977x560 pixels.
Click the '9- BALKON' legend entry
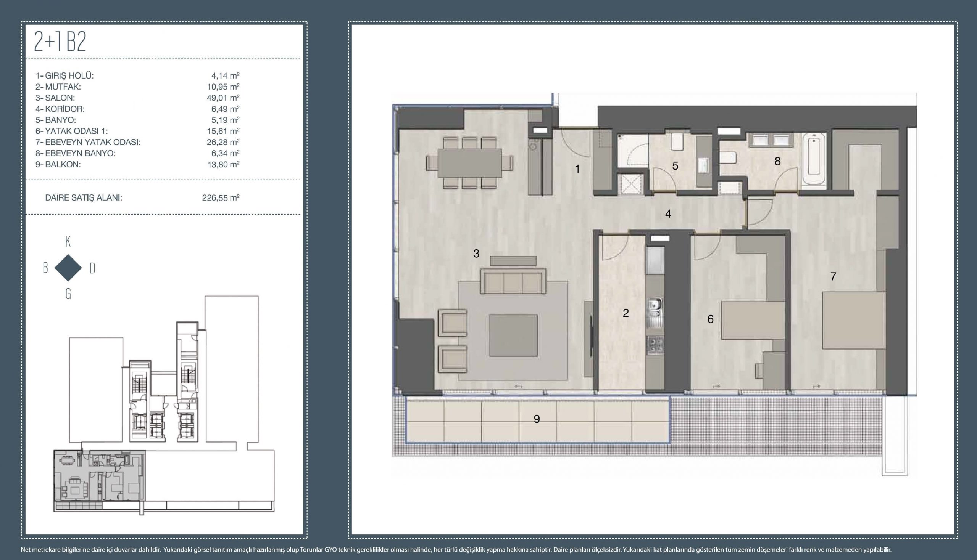[58, 164]
